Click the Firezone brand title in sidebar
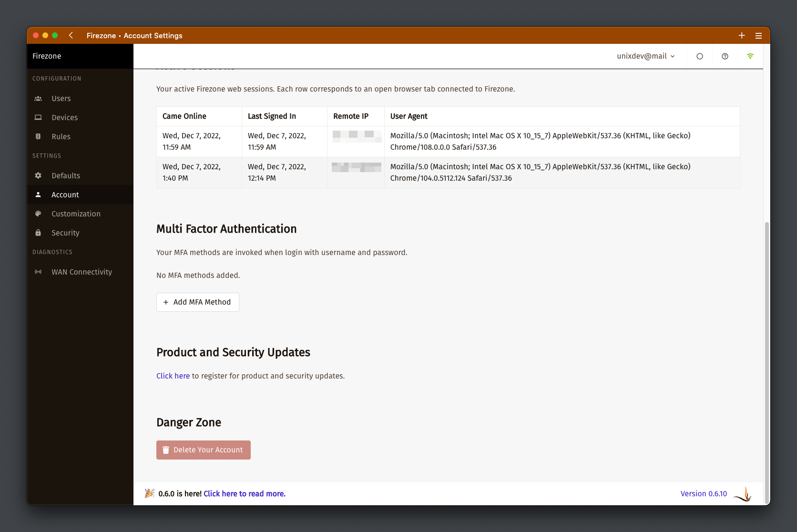797x532 pixels. [47, 56]
